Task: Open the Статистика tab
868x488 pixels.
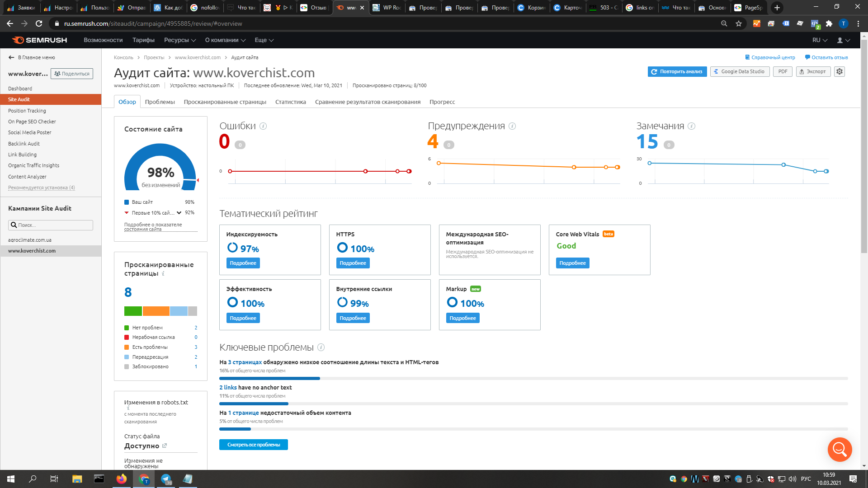Action: (x=291, y=102)
